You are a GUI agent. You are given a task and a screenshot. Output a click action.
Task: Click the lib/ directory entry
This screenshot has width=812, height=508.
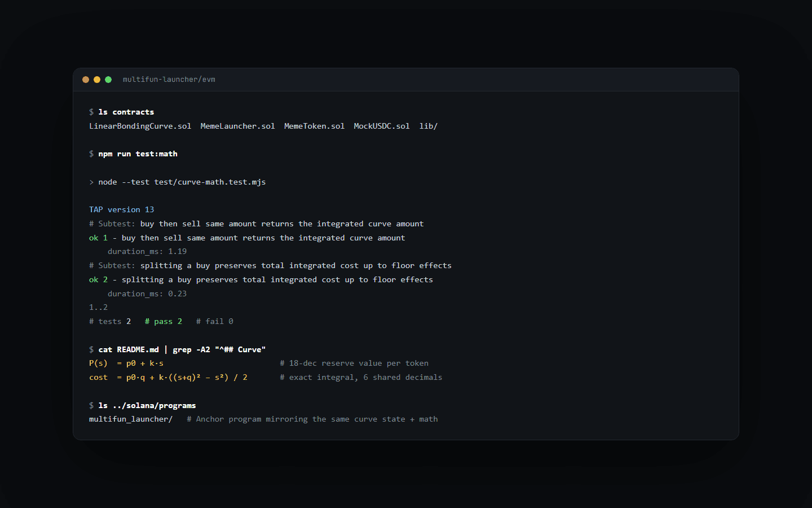tap(429, 126)
